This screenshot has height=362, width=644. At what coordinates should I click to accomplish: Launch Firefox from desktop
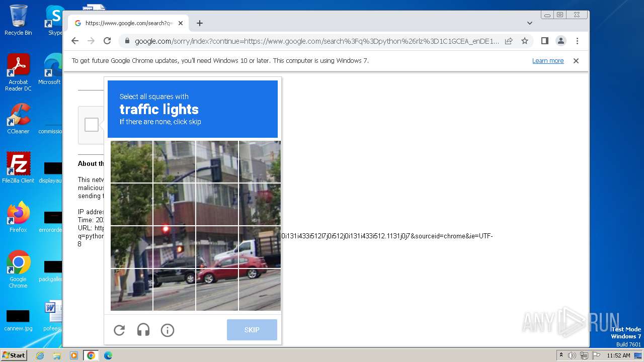(18, 217)
